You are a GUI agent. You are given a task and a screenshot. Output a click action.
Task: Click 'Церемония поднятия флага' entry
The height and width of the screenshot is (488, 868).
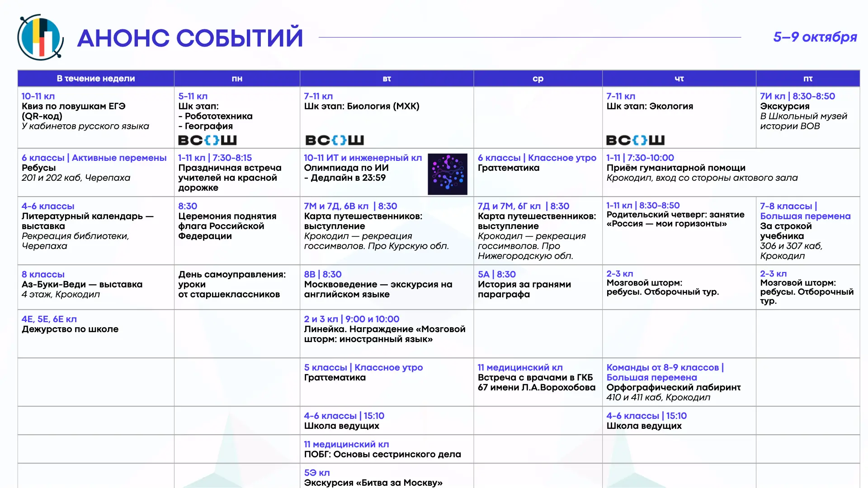coord(227,226)
